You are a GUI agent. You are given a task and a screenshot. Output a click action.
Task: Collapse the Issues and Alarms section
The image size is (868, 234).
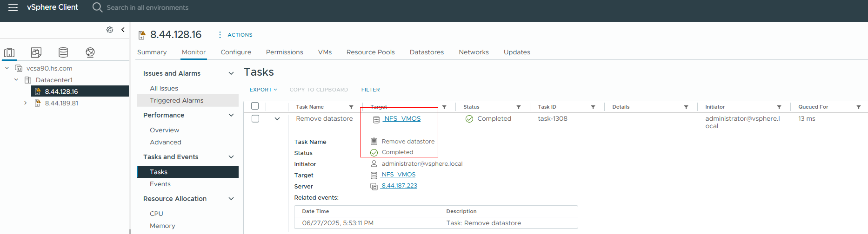pos(231,73)
